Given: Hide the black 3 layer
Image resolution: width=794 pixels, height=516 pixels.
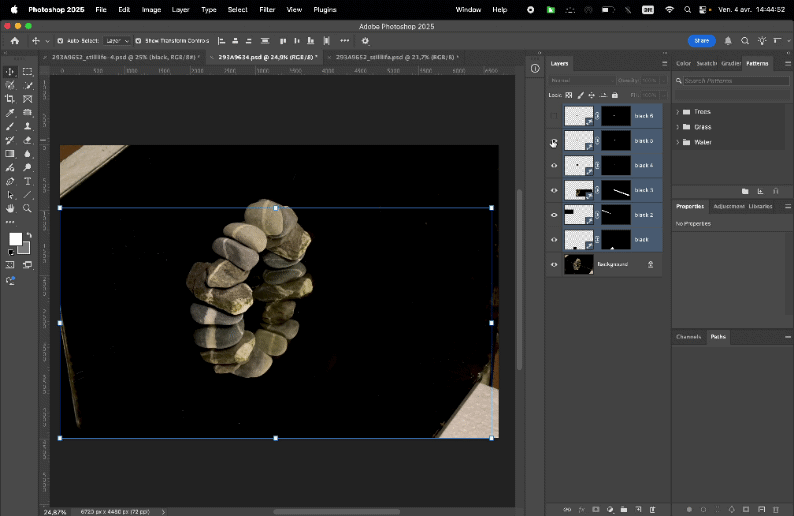Looking at the screenshot, I should (554, 190).
